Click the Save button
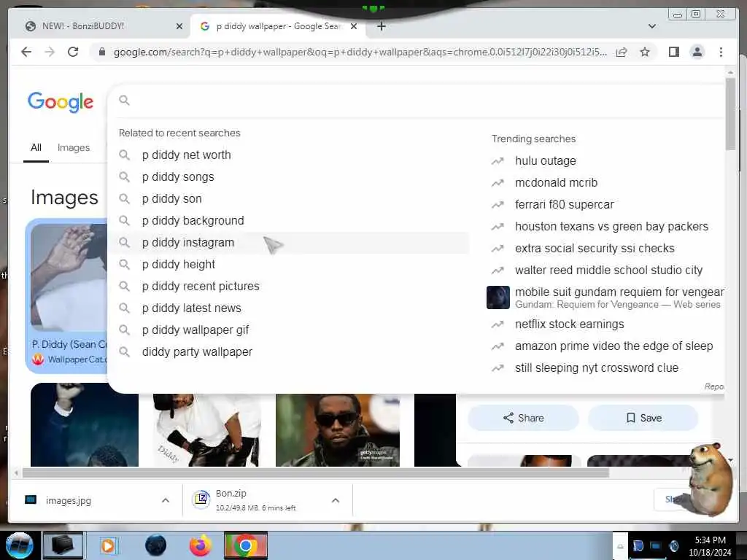 tap(643, 418)
